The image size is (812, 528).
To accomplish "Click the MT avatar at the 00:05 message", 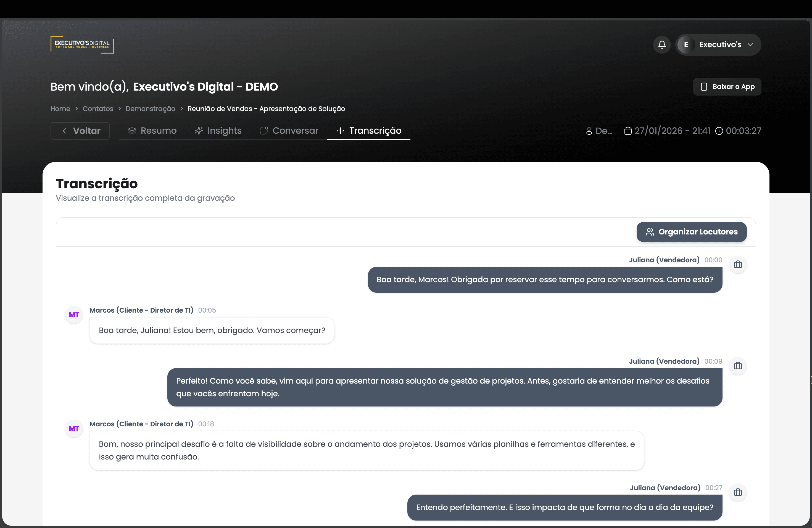I will coord(74,315).
